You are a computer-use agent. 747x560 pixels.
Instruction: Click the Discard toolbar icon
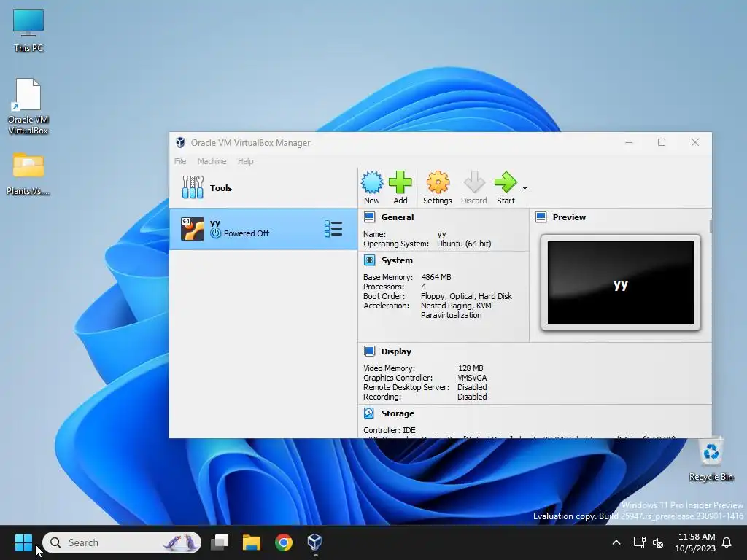coord(474,187)
